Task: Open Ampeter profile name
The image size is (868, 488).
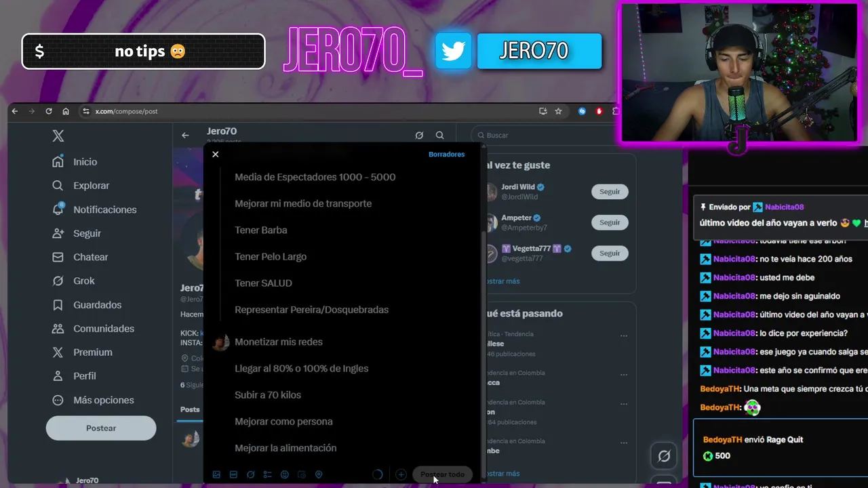Action: (x=516, y=218)
